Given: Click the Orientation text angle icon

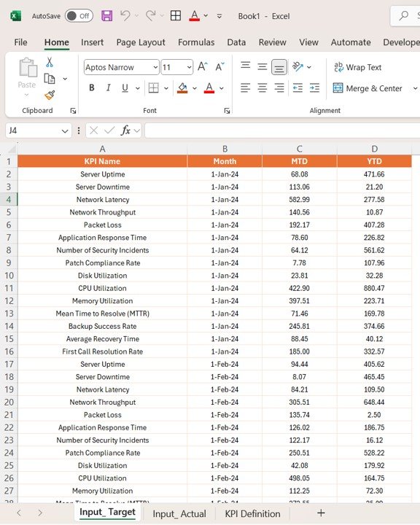Looking at the screenshot, I should click(297, 66).
